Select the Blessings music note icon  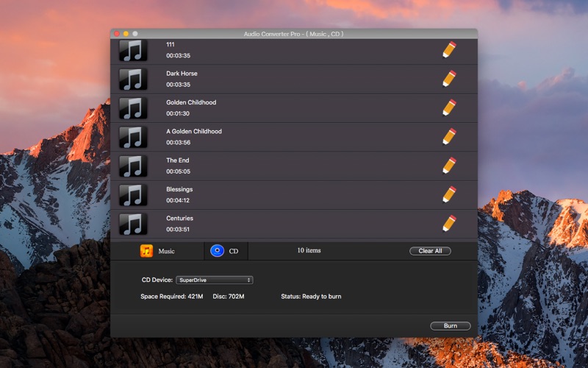coord(133,195)
